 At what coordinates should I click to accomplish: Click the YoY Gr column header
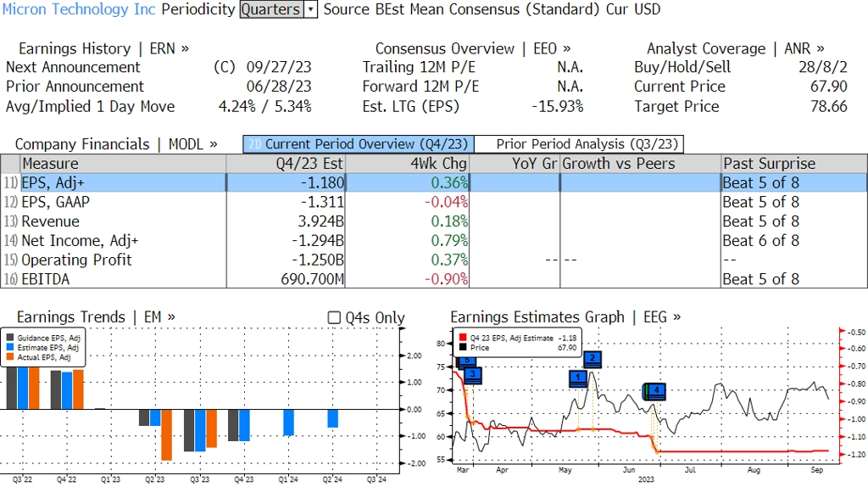point(515,164)
